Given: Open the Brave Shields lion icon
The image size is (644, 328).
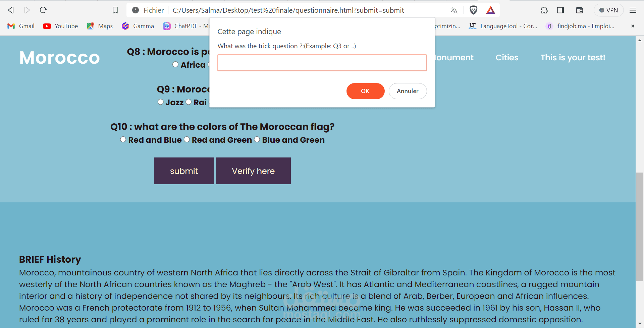Looking at the screenshot, I should tap(473, 10).
